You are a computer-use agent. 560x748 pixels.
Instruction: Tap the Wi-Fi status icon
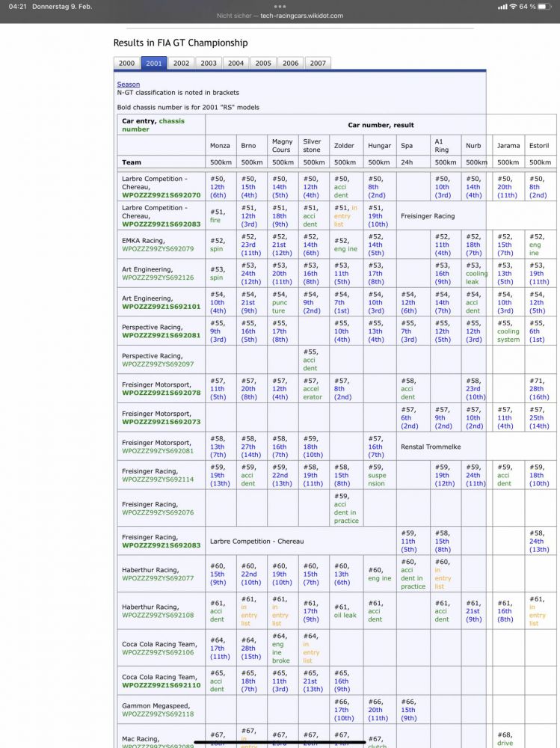[512, 7]
